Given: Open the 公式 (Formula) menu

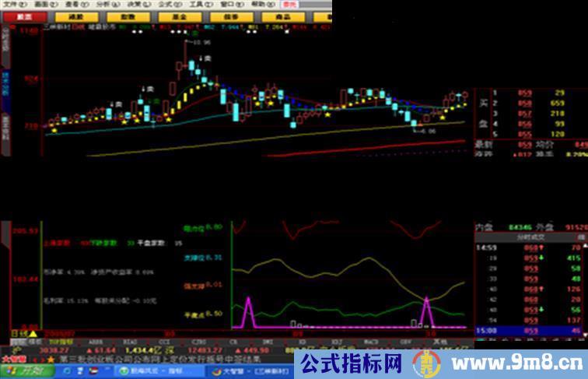Looking at the screenshot, I should click(165, 4).
